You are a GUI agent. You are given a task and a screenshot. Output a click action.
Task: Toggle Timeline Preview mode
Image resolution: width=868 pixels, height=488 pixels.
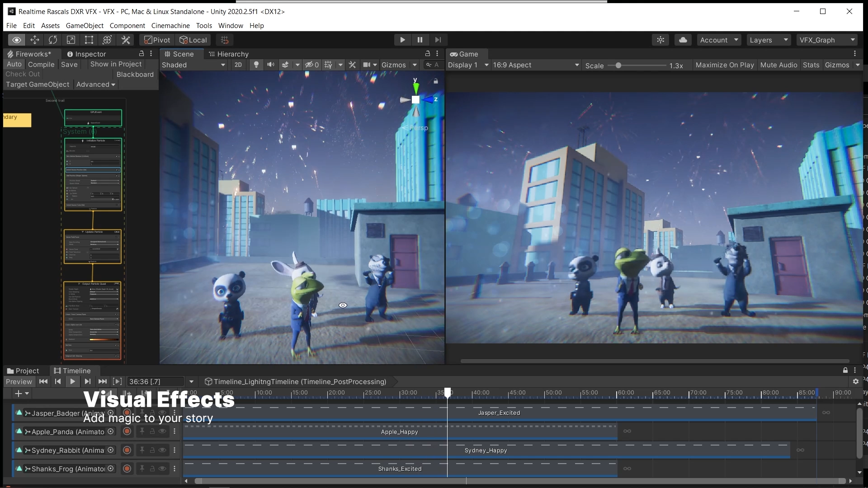19,381
